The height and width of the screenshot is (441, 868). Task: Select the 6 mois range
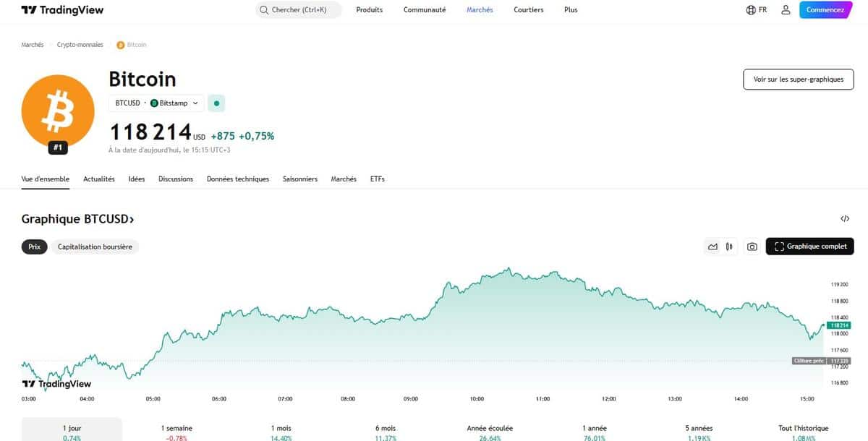[x=386, y=432]
